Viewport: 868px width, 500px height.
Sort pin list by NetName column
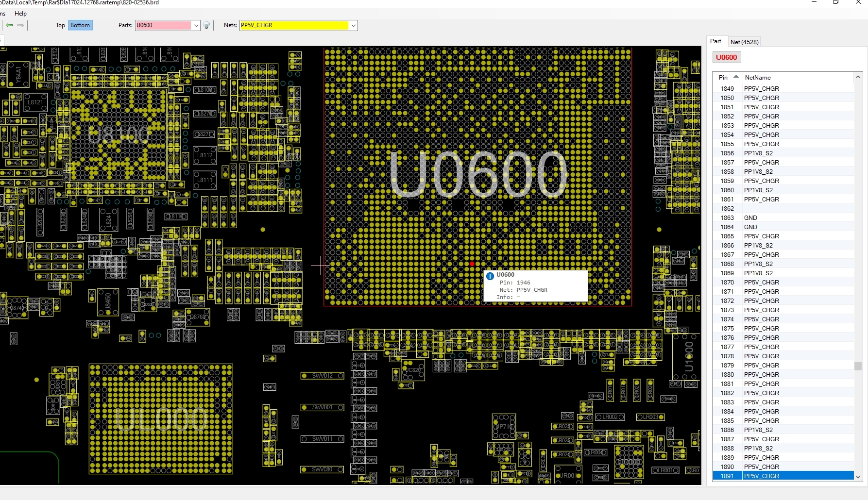[797, 77]
